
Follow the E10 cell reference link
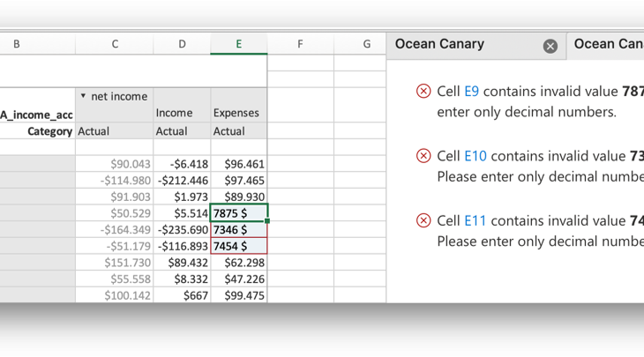pos(475,156)
